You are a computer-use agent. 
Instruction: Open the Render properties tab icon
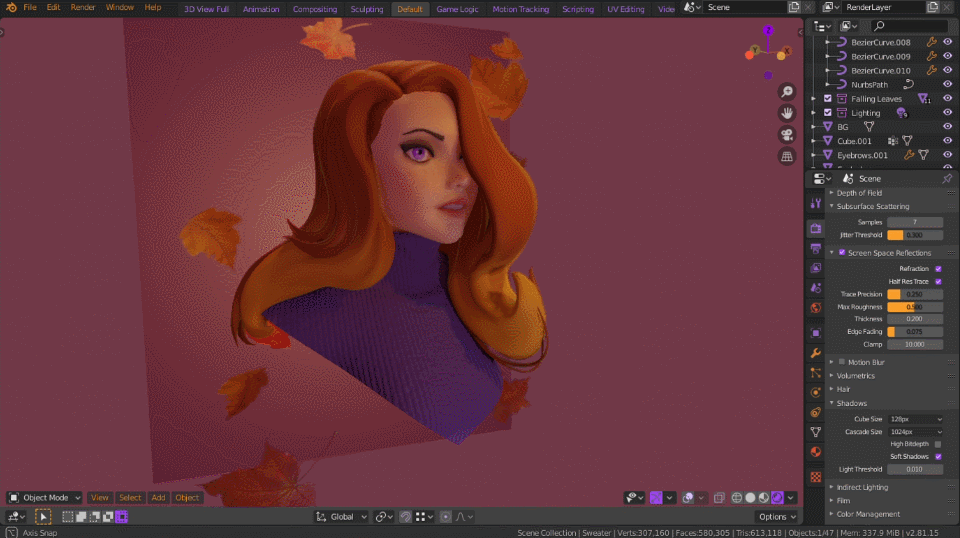[x=816, y=228]
